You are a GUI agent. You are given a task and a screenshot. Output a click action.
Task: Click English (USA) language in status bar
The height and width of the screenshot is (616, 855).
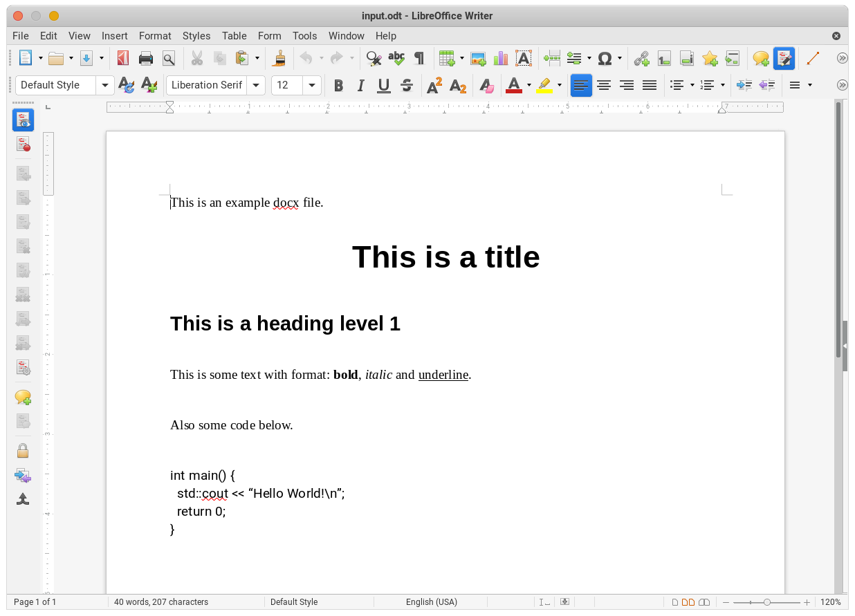(x=432, y=602)
